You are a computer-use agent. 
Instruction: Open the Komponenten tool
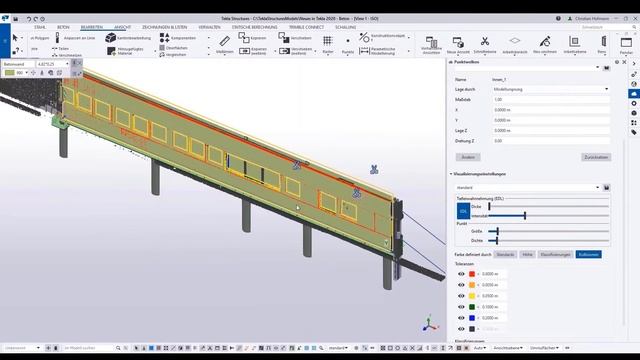tap(178, 38)
